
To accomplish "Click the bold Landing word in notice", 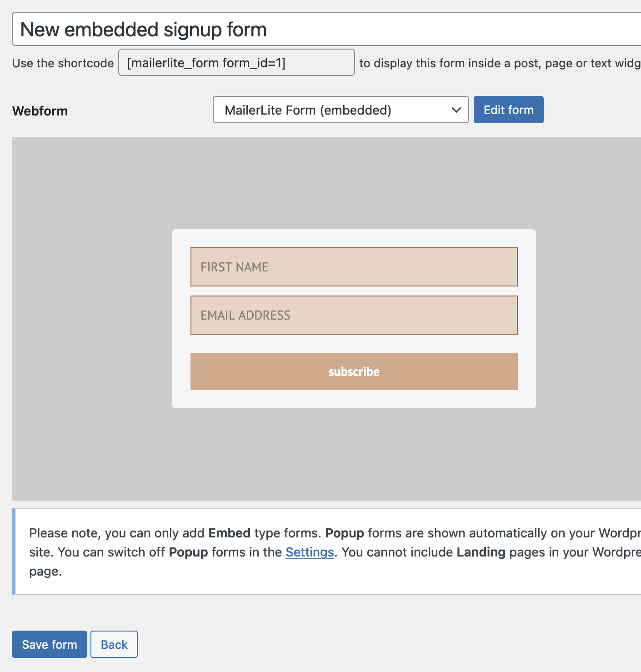I will tap(481, 552).
